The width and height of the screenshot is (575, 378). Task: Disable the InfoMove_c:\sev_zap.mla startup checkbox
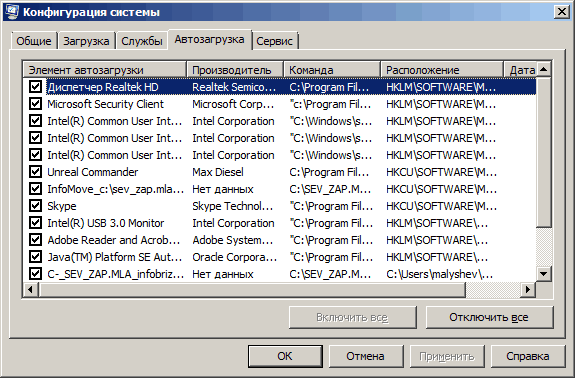coord(35,189)
